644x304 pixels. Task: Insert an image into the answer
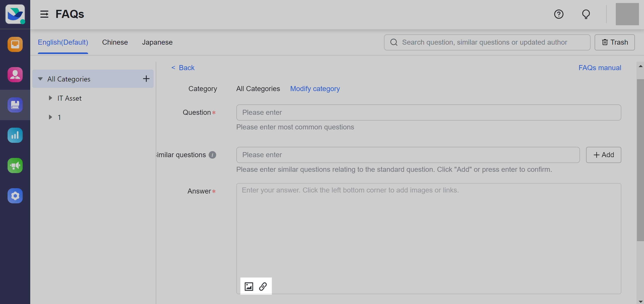click(249, 286)
